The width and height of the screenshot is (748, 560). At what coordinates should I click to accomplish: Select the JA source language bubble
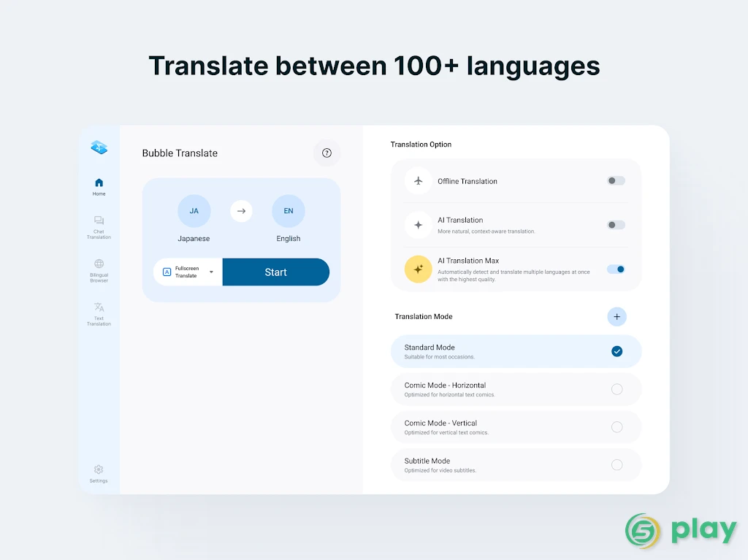pos(194,211)
